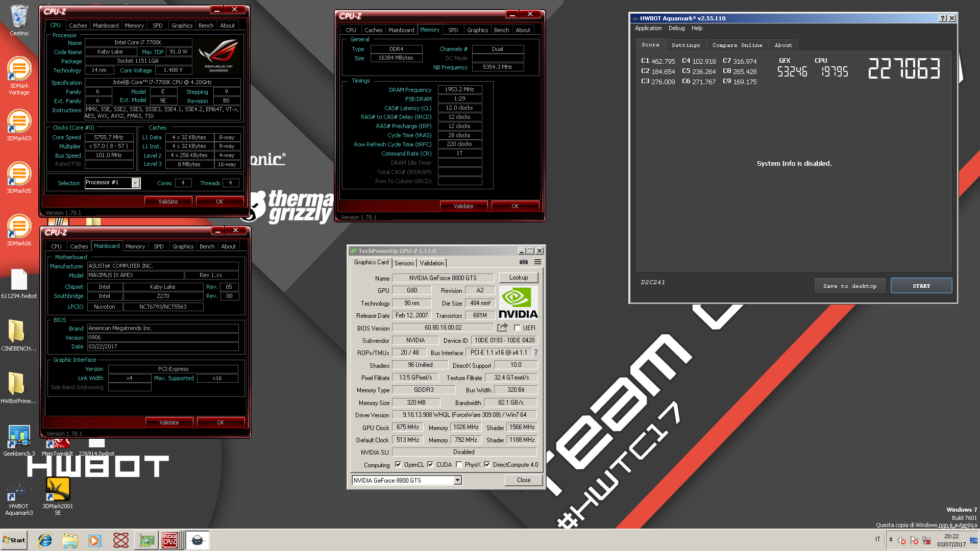Click the Action Center flag tray icon
This screenshot has height=551, width=980.
click(x=914, y=540)
